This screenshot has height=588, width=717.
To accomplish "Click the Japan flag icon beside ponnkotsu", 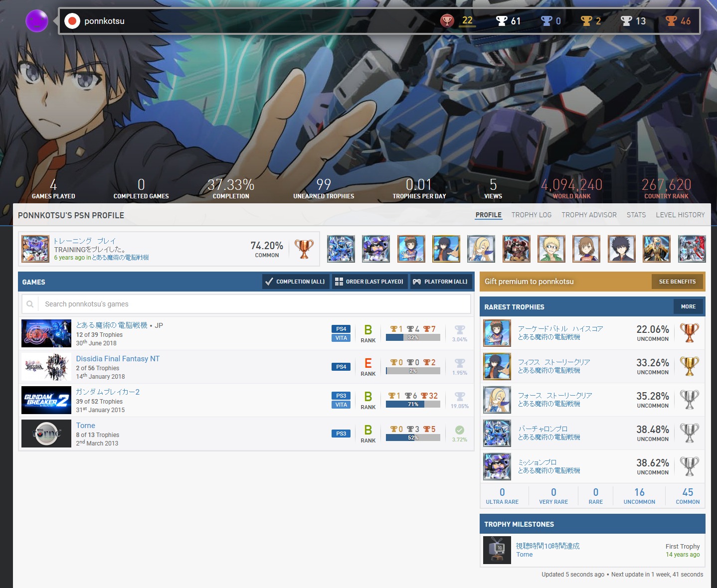I will coord(72,21).
